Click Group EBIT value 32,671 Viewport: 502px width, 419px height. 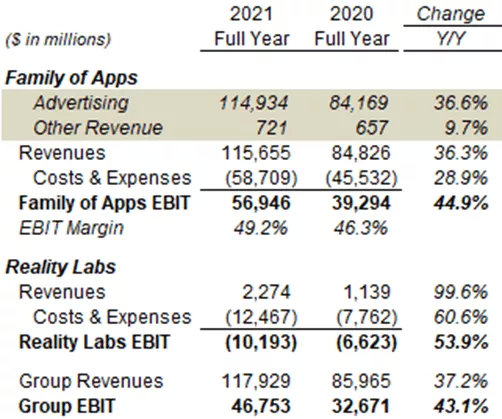coord(361,406)
